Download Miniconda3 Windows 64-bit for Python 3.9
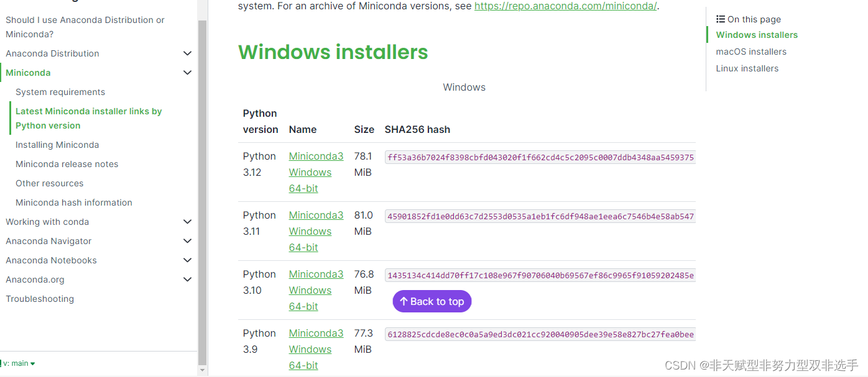The image size is (868, 377). [x=316, y=349]
